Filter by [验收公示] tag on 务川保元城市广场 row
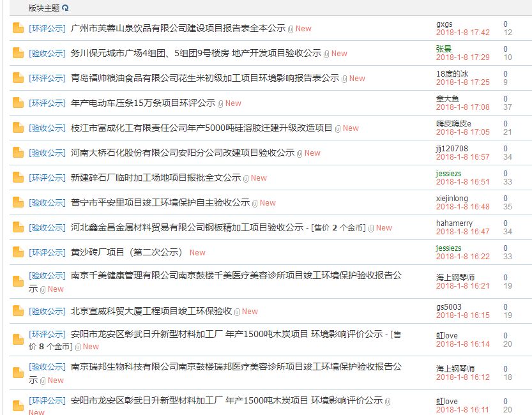The image size is (532, 415). (x=47, y=53)
